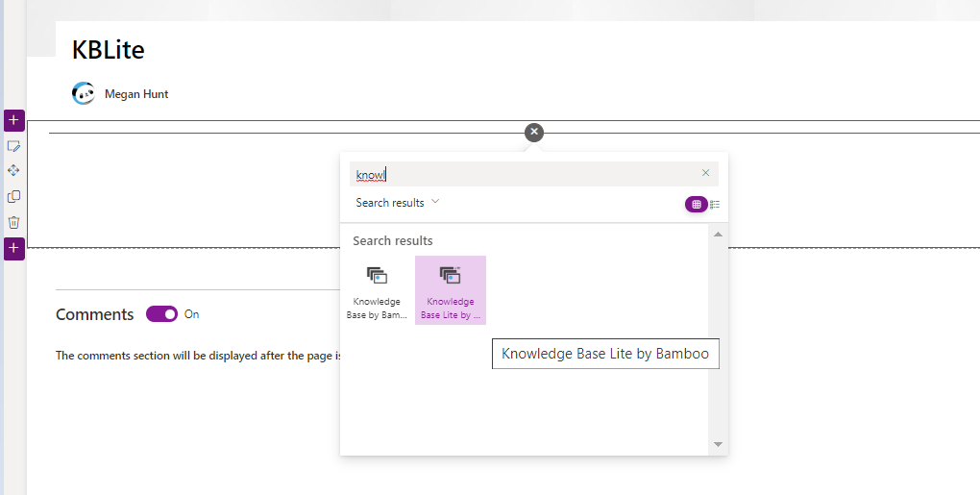This screenshot has height=495, width=980.
Task: Switch to list view in web part picker
Action: coord(715,204)
